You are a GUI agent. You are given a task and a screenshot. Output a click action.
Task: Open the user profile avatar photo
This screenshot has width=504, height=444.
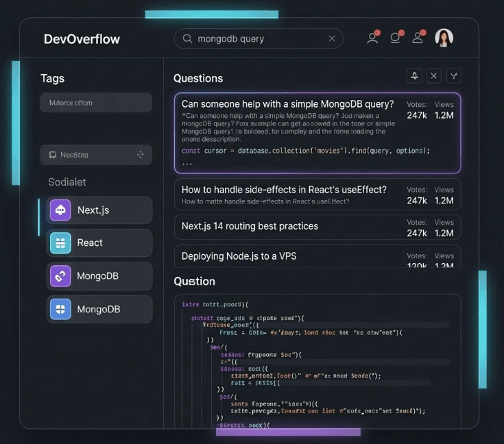coord(444,38)
